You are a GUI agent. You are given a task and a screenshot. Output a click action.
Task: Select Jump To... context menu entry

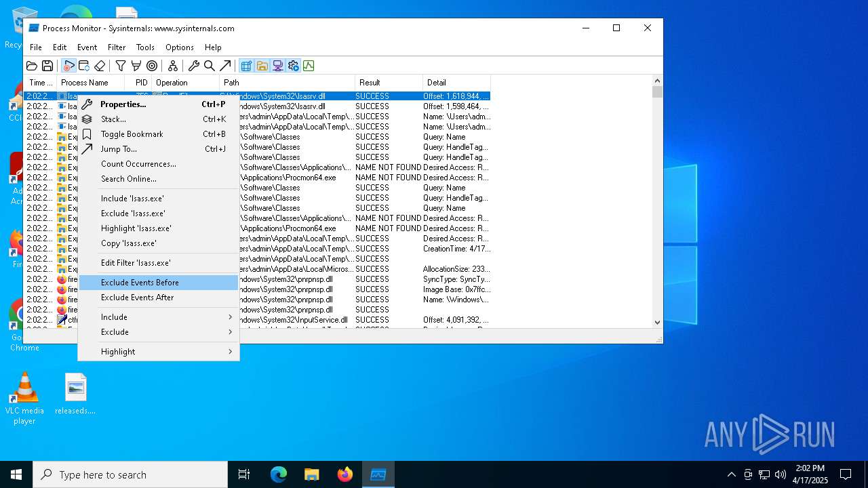click(x=158, y=149)
